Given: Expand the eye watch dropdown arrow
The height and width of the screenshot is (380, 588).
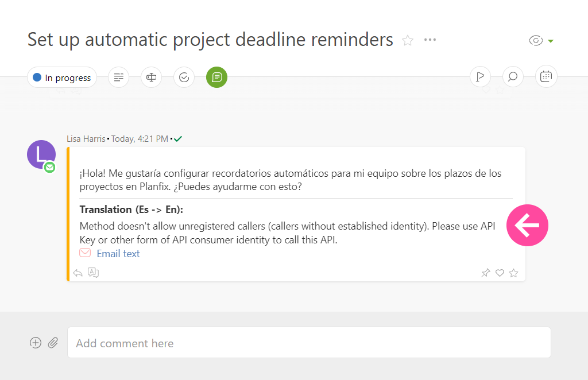Looking at the screenshot, I should [551, 41].
